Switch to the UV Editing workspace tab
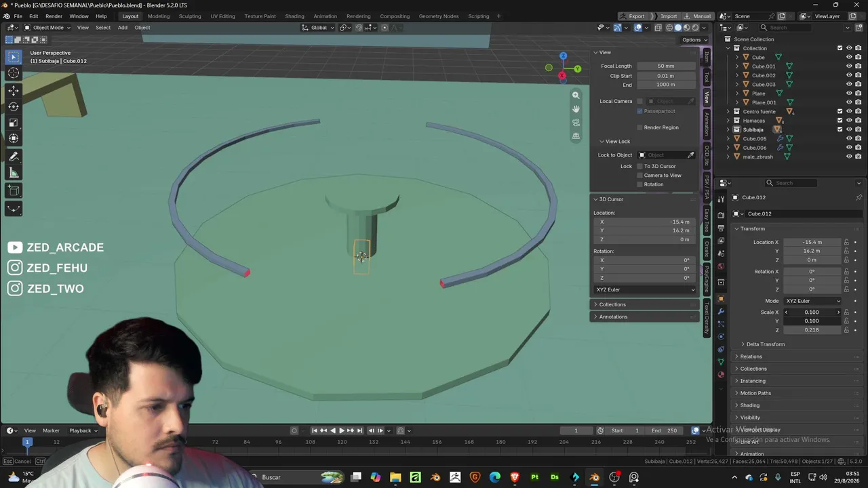Viewport: 868px width, 488px height. (x=222, y=16)
